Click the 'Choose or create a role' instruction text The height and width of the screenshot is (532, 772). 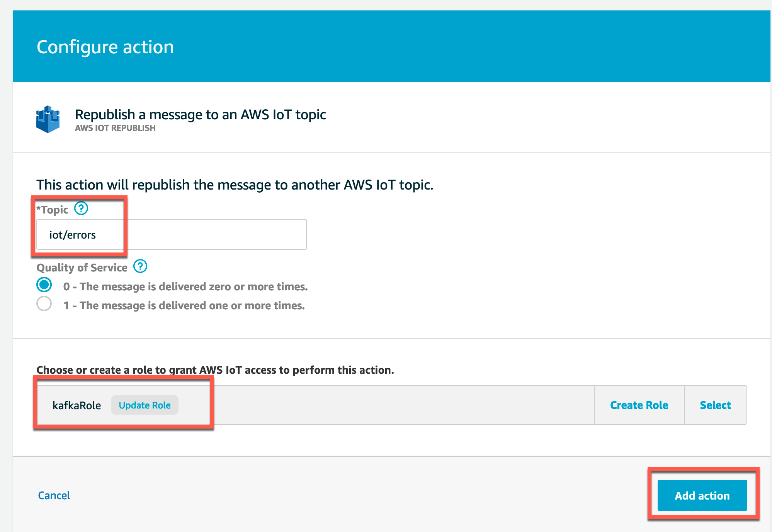coord(215,370)
